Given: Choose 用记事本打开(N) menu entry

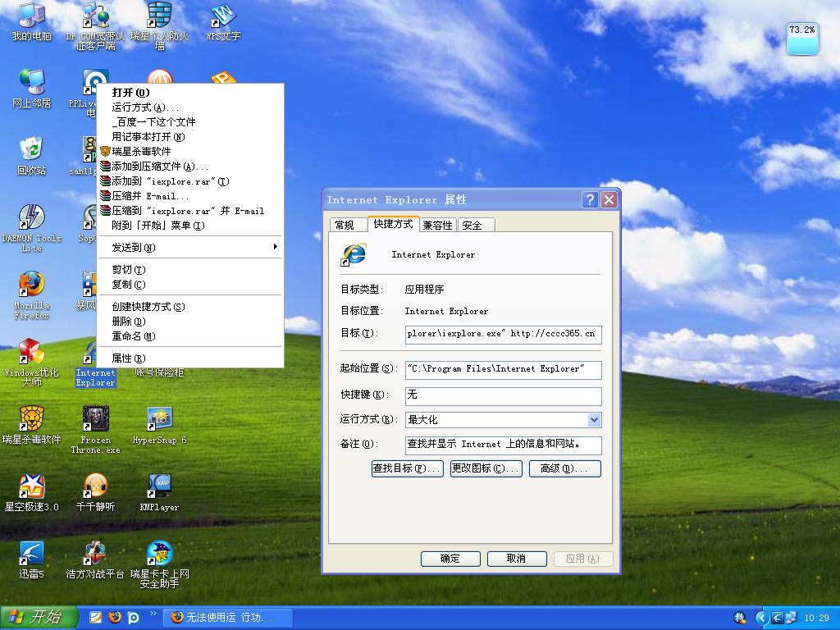Looking at the screenshot, I should [x=190, y=137].
